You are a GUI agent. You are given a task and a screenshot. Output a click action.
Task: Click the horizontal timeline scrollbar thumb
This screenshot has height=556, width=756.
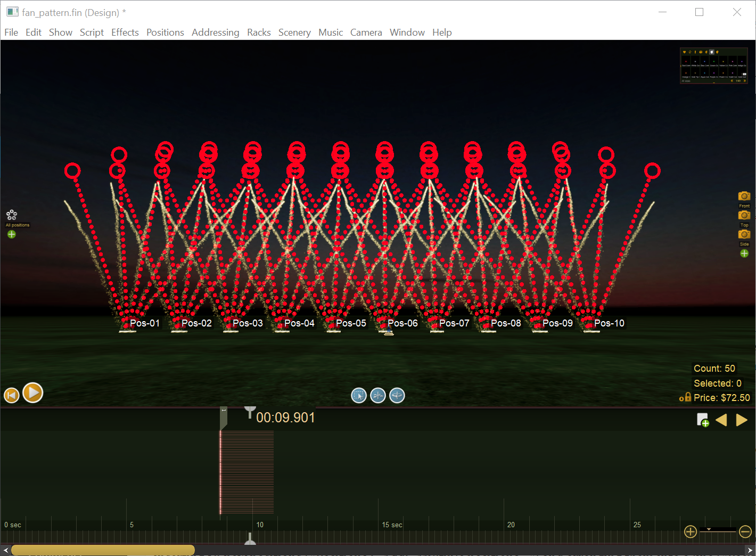(103, 550)
